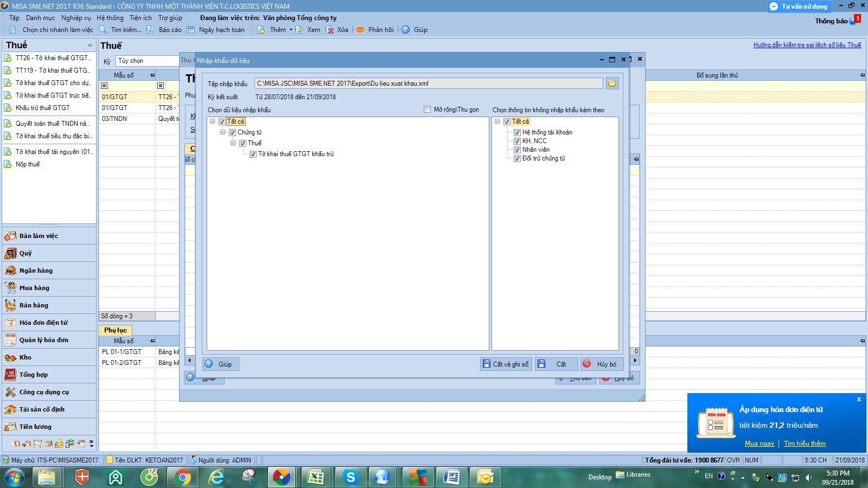Open the Kho module
Screen dimensions: 868x488
pyautogui.click(x=49, y=357)
